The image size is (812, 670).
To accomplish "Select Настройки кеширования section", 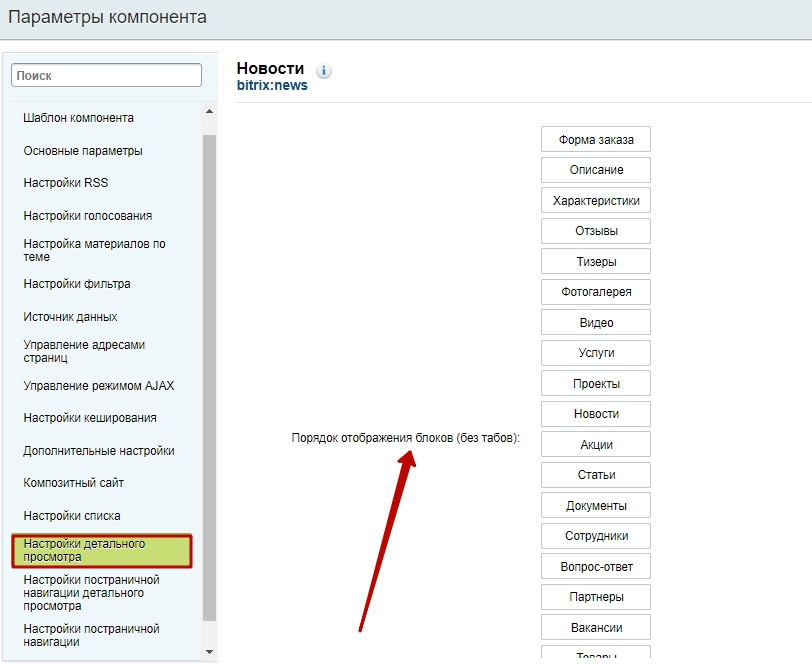I will 90,418.
